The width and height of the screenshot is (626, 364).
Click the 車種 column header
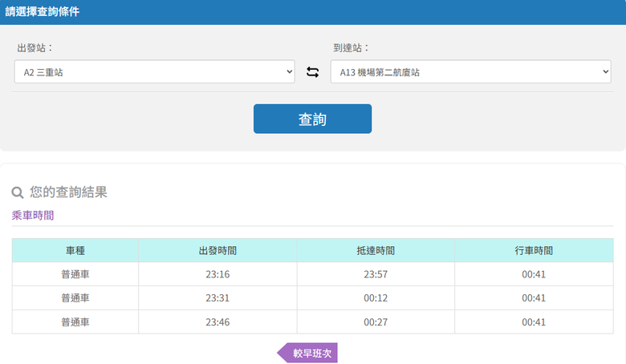[x=75, y=250]
